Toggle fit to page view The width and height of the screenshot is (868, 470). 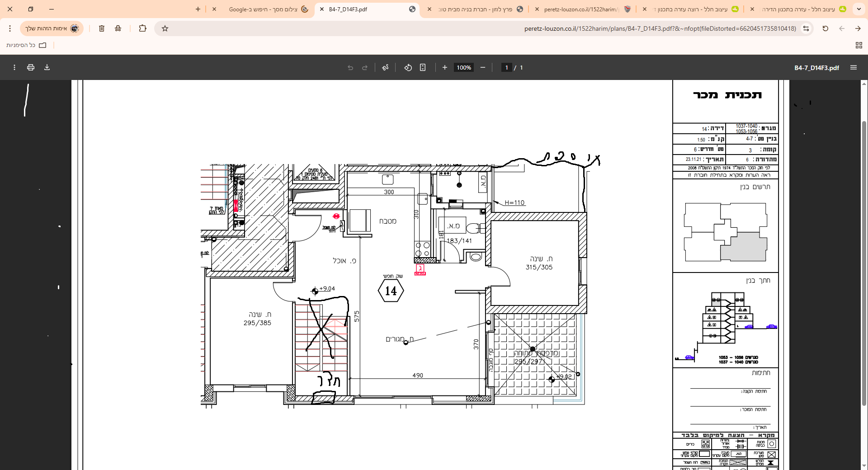[x=423, y=67]
